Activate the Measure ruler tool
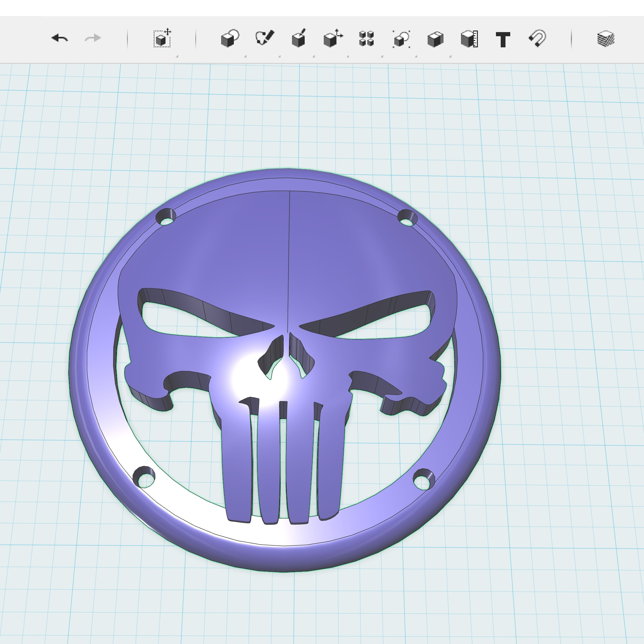Viewport: 644px width, 644px height. (x=469, y=39)
